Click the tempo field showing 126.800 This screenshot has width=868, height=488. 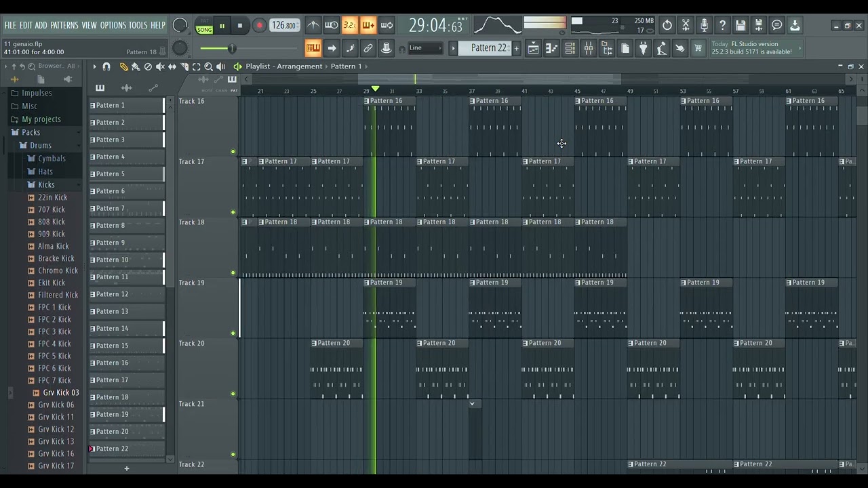[x=284, y=26]
